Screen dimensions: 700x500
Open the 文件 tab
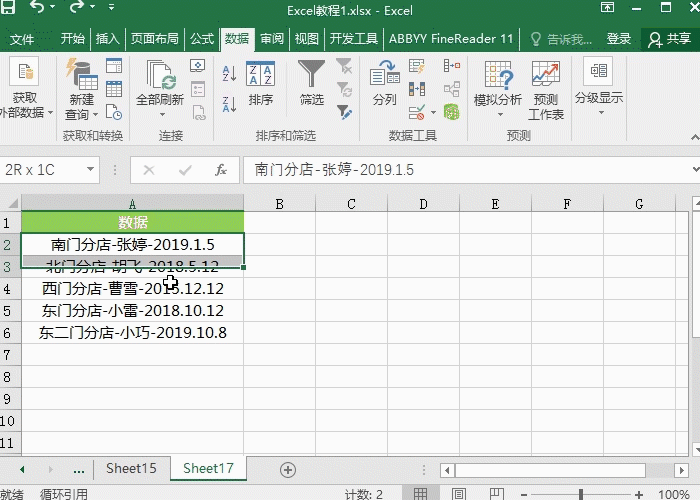click(x=22, y=39)
